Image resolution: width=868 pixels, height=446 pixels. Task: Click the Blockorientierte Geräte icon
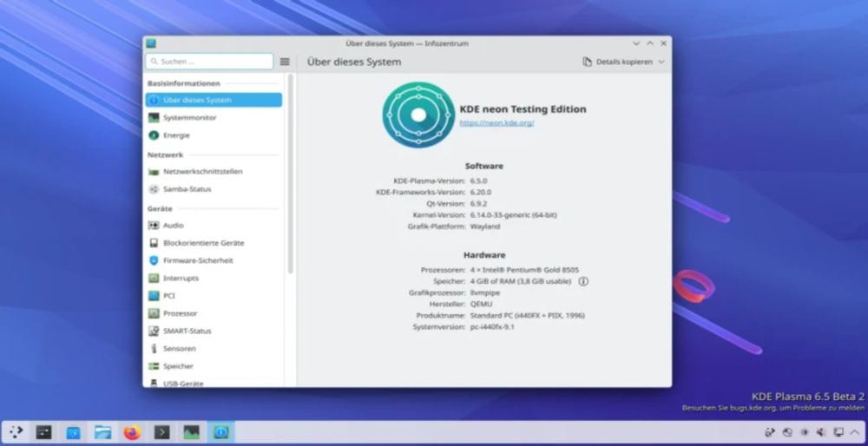(x=154, y=243)
